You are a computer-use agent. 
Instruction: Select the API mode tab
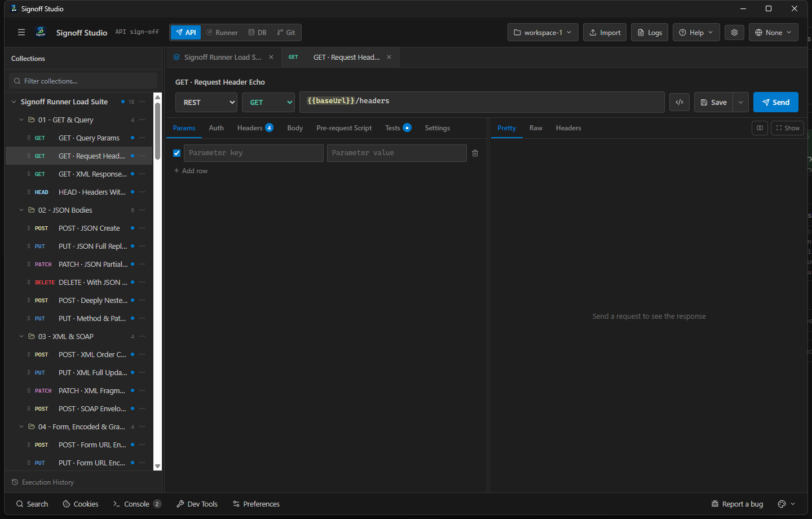click(186, 32)
